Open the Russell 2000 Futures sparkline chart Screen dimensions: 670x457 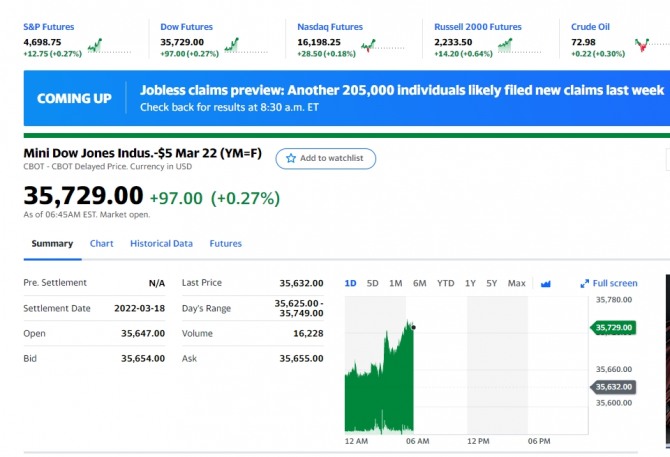[x=520, y=45]
